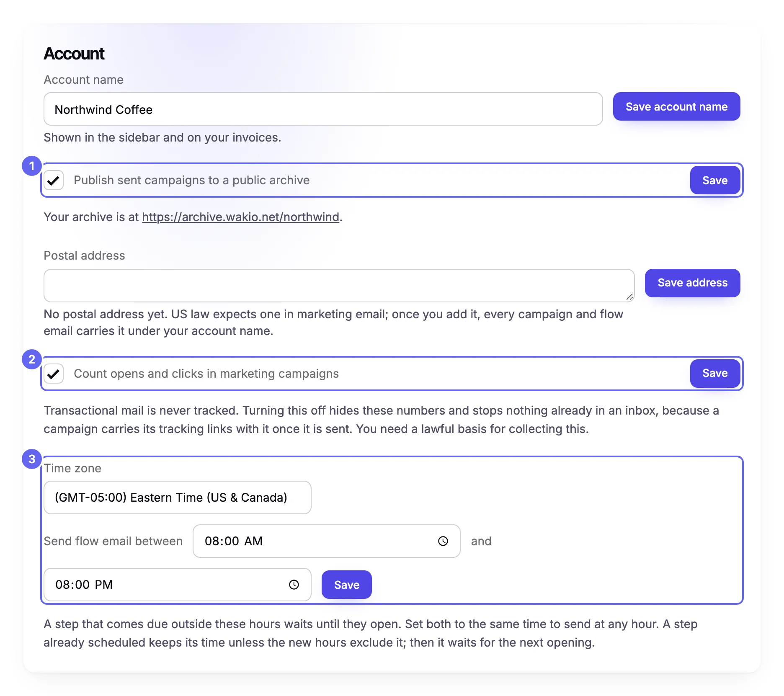Image resolution: width=784 pixels, height=696 pixels.
Task: Click the Account heading
Action: point(74,54)
